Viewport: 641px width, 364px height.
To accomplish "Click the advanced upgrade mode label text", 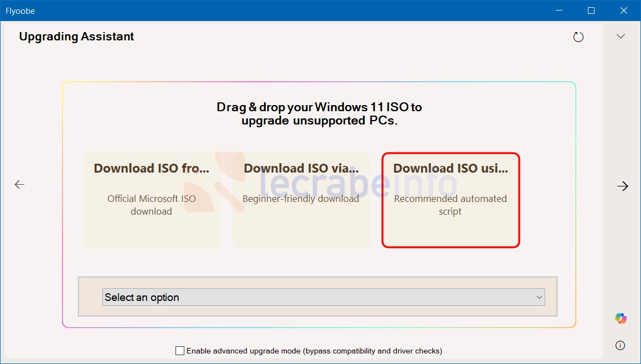I will click(x=314, y=351).
